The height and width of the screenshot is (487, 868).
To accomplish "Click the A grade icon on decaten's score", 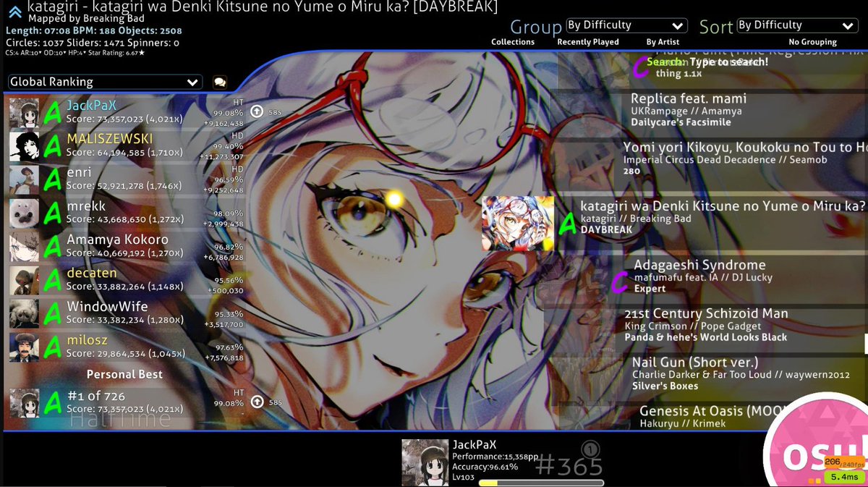I will point(53,281).
